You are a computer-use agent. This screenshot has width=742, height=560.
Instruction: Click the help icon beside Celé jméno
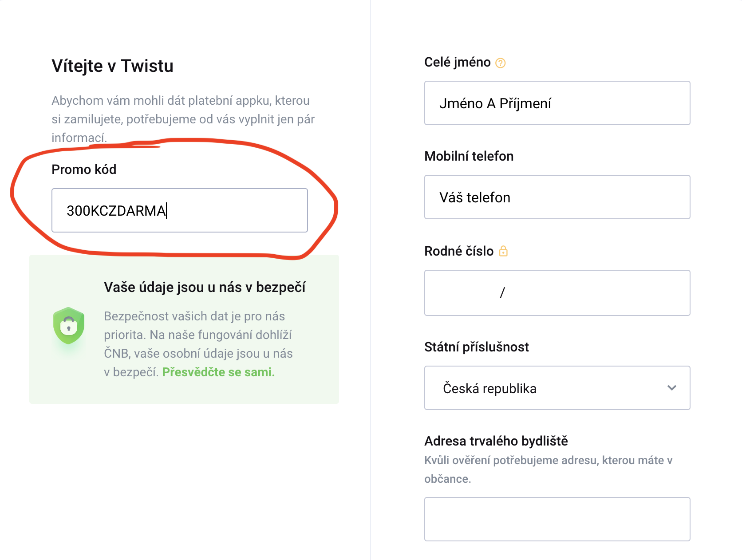(x=500, y=63)
